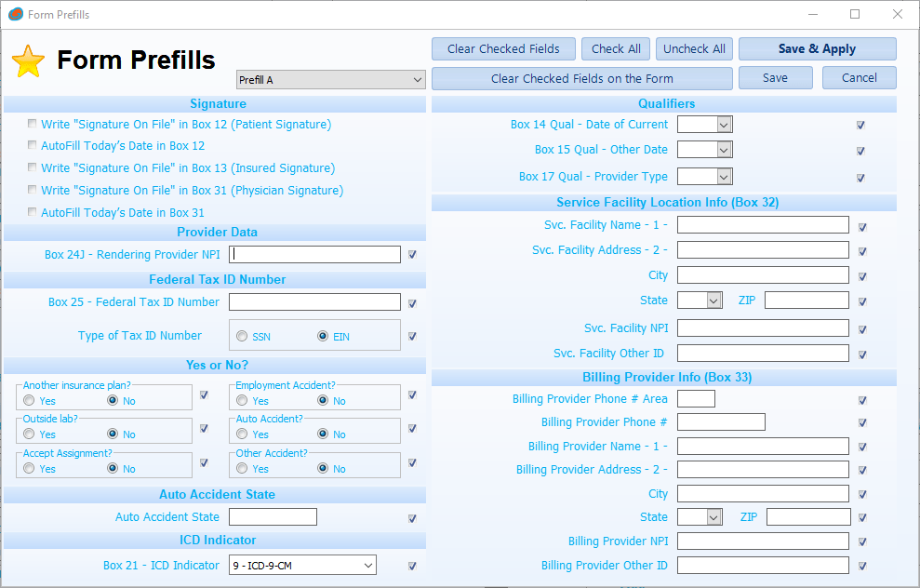
Task: Enable AutoFill Today's Date in Box 31
Action: point(32,212)
